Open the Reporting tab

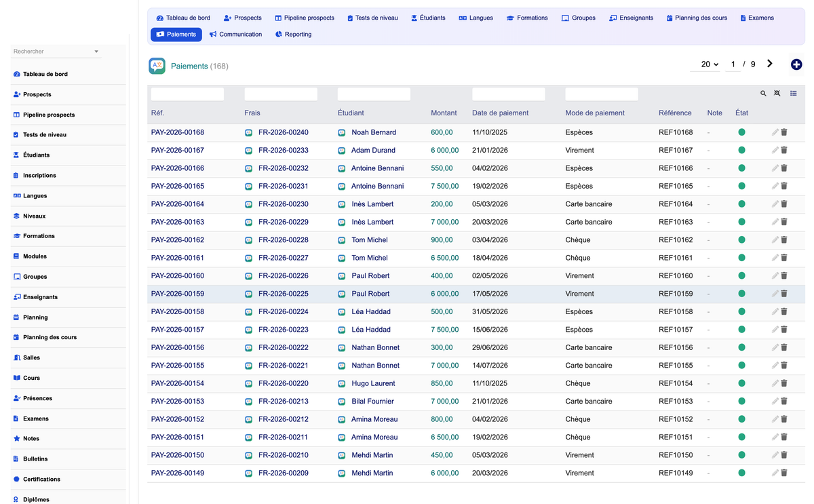tap(294, 34)
